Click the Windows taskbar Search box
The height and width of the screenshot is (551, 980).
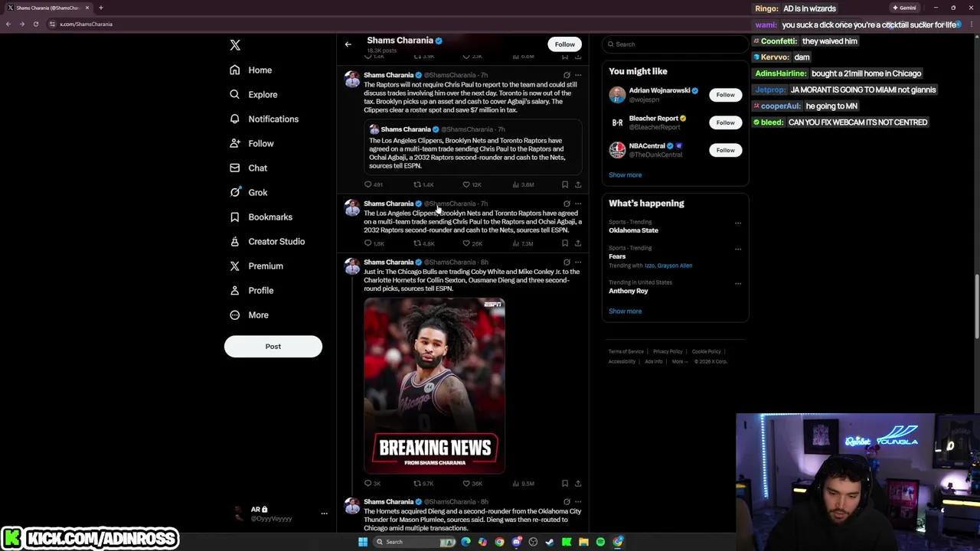[x=414, y=542]
